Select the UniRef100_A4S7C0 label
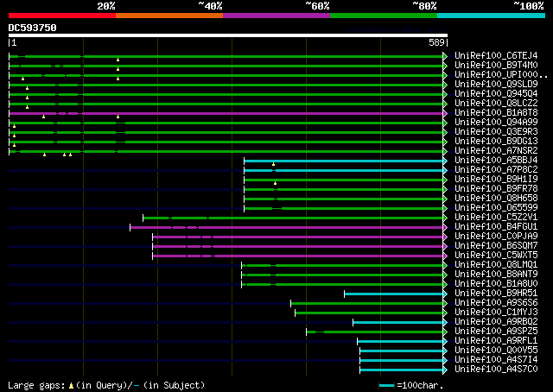 click(x=496, y=370)
